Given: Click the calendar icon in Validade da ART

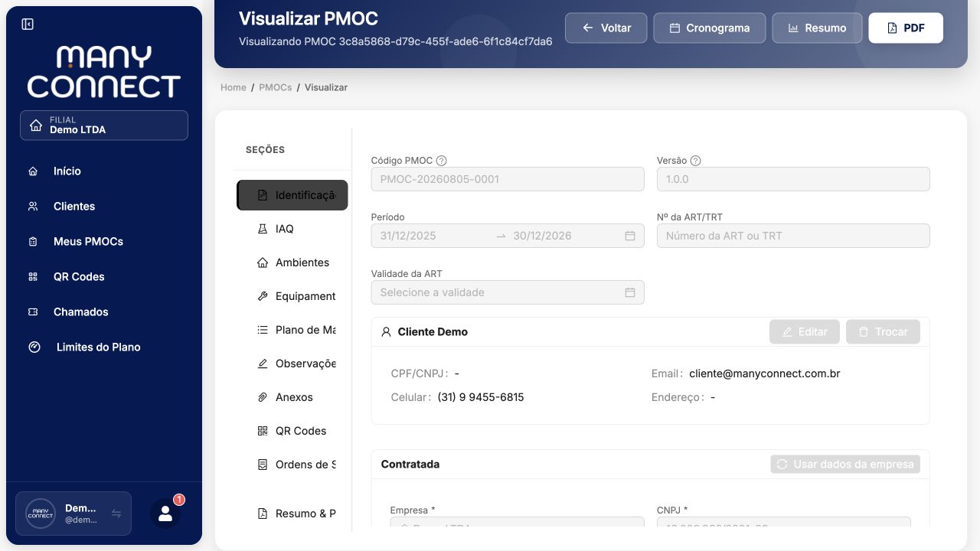Looking at the screenshot, I should click(x=630, y=292).
